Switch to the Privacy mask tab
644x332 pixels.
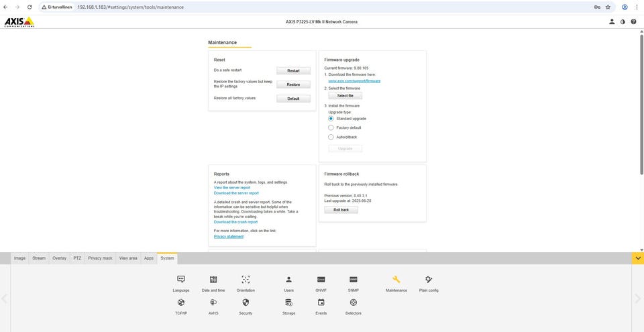[x=100, y=258]
